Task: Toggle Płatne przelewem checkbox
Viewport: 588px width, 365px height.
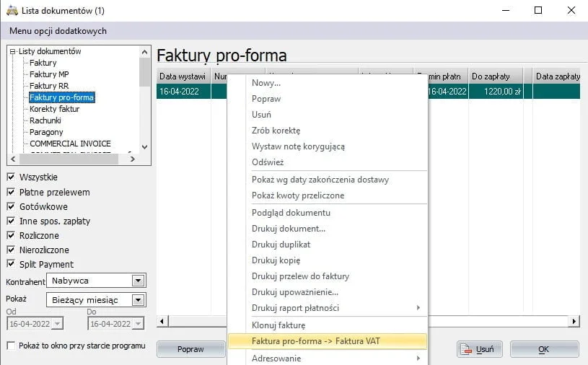Action: (11, 193)
